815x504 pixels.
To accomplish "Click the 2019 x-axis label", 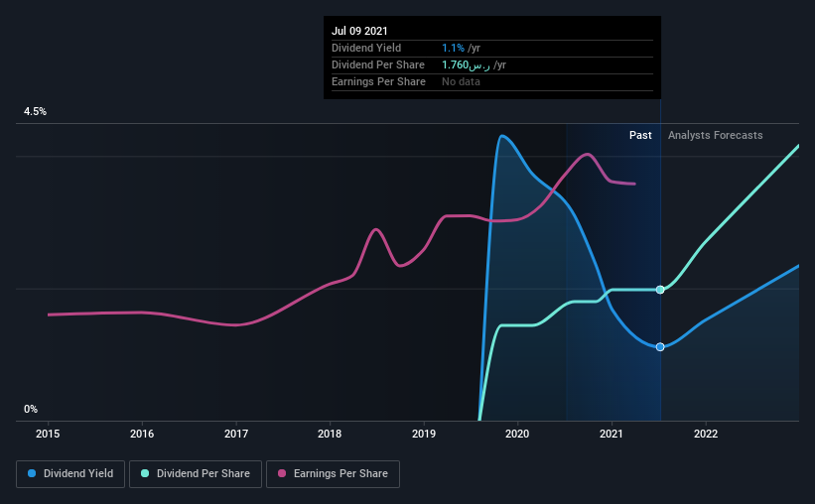I will pyautogui.click(x=424, y=434).
